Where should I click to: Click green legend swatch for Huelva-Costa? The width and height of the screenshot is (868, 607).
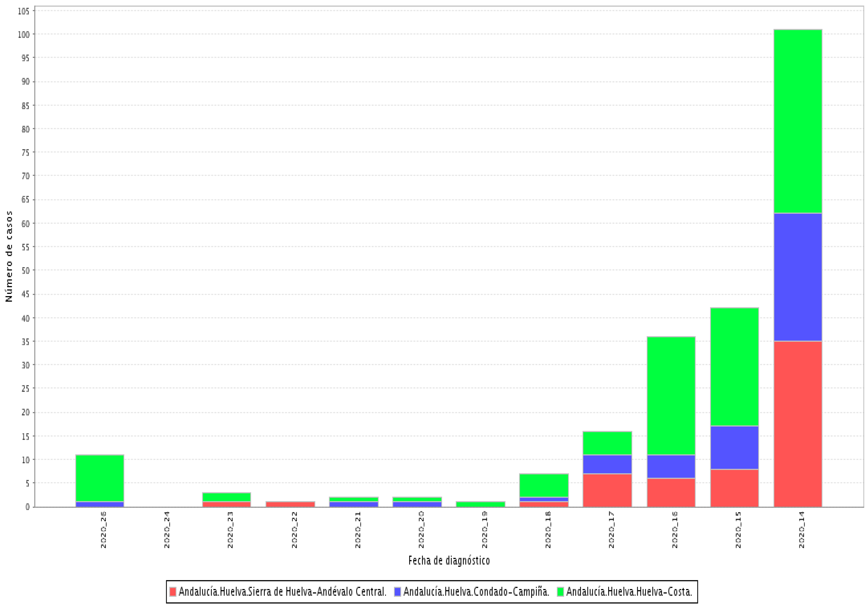tap(560, 591)
